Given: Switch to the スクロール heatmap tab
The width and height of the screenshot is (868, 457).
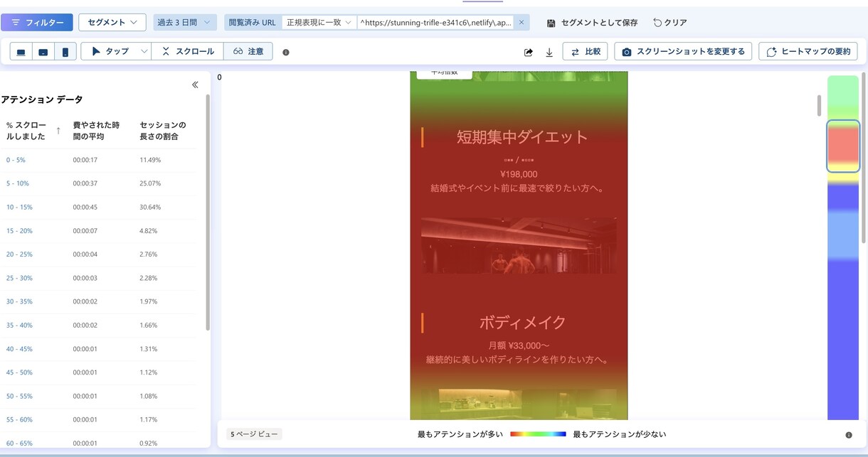Looking at the screenshot, I should click(188, 52).
